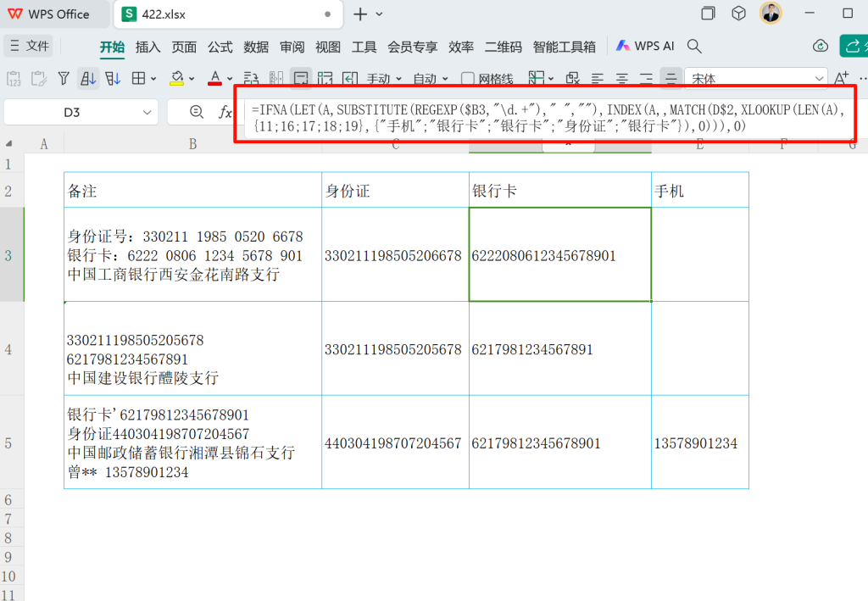Click the wrap text icon
Screen dimensions: 868x601
(x=251, y=79)
